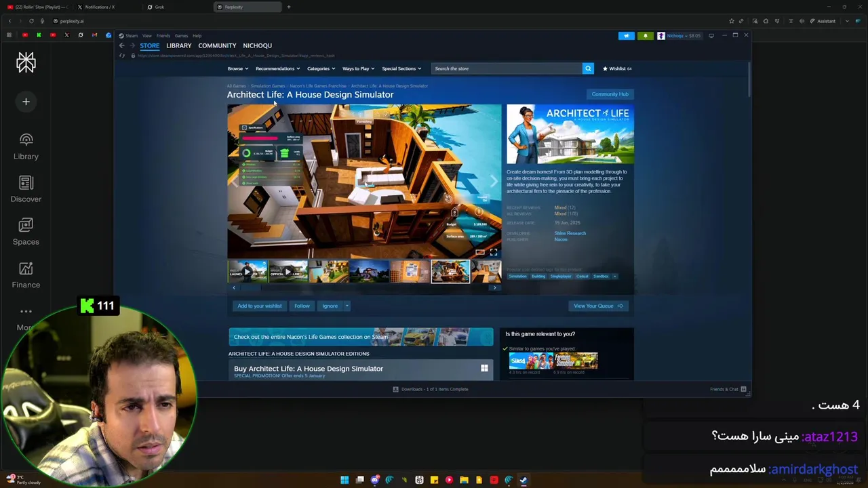Viewport: 868px width, 488px height.
Task: Select the first launch trailer thumbnail
Action: pos(248,271)
